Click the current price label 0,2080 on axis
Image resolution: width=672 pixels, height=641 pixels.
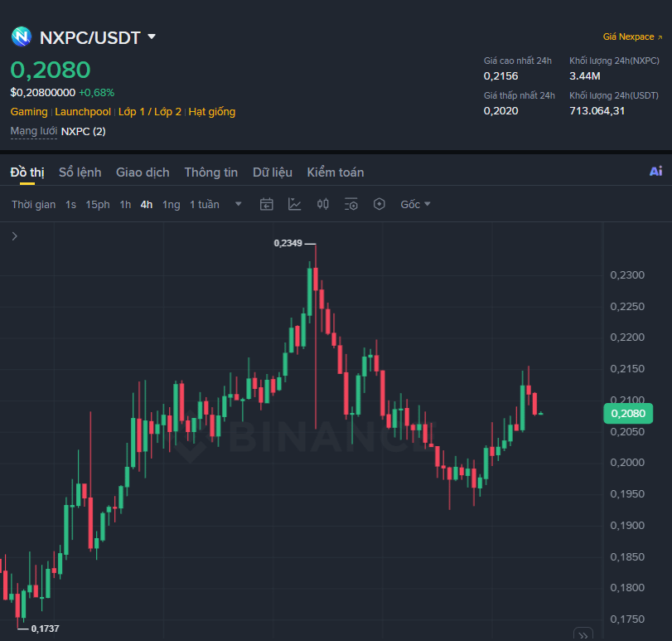[x=628, y=413]
